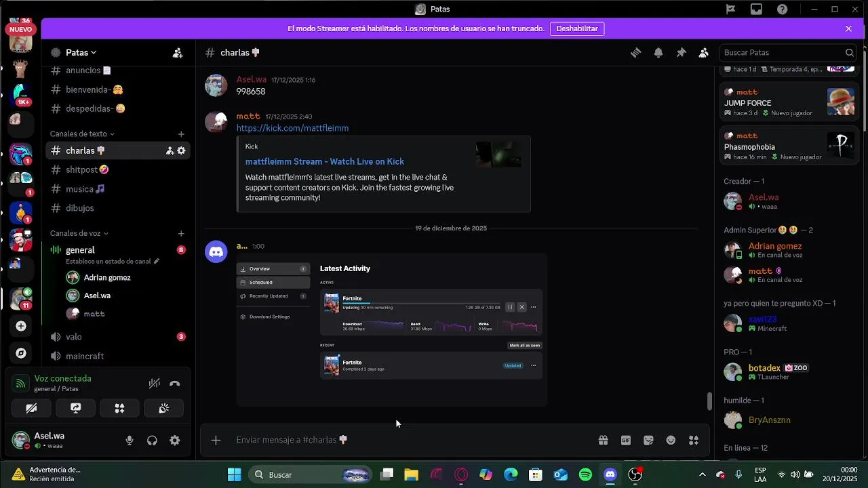Open the musica channel
Viewport: 868px width, 488px height.
pos(118,189)
